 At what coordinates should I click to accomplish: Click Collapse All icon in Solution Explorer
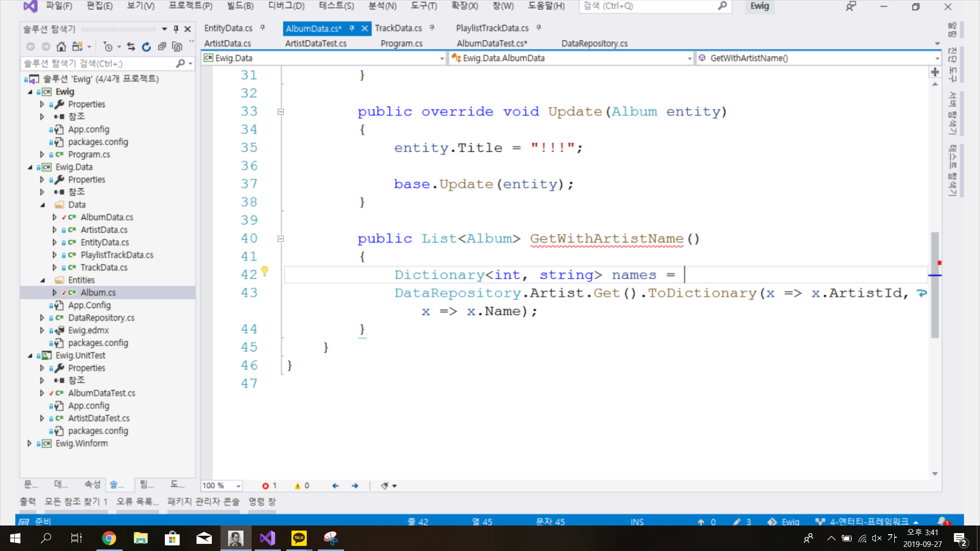162,47
